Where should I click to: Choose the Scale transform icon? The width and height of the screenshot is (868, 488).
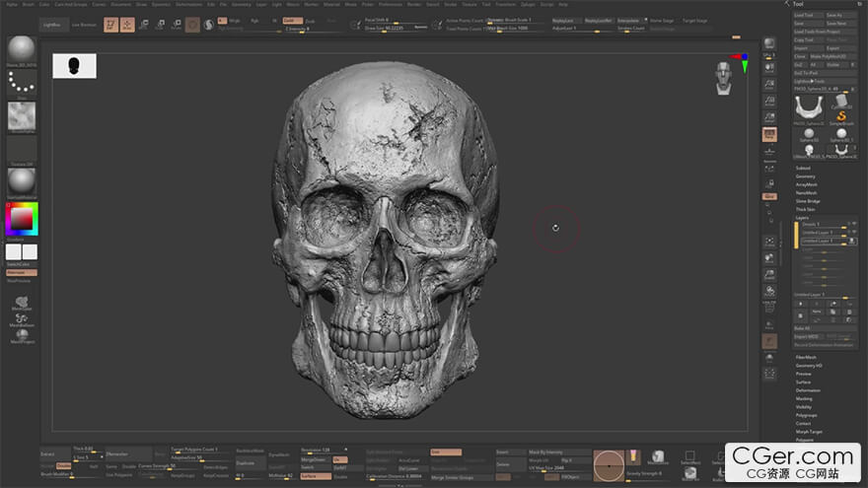160,25
